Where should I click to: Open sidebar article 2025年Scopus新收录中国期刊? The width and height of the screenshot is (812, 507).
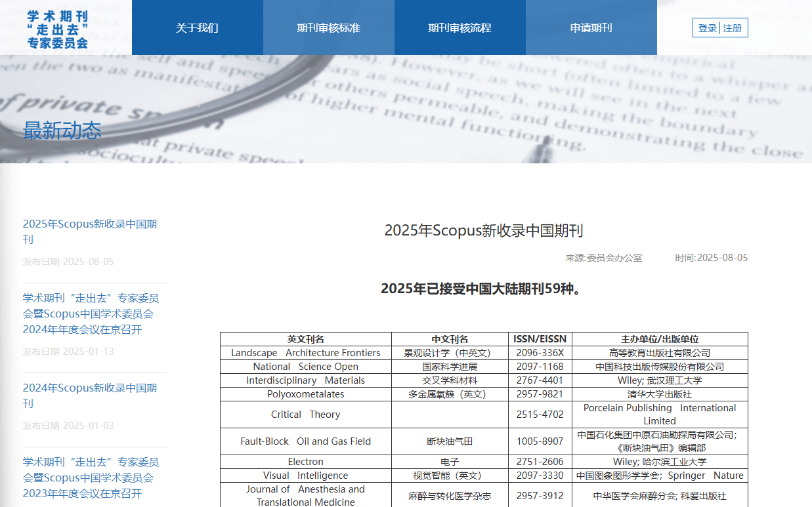[90, 232]
